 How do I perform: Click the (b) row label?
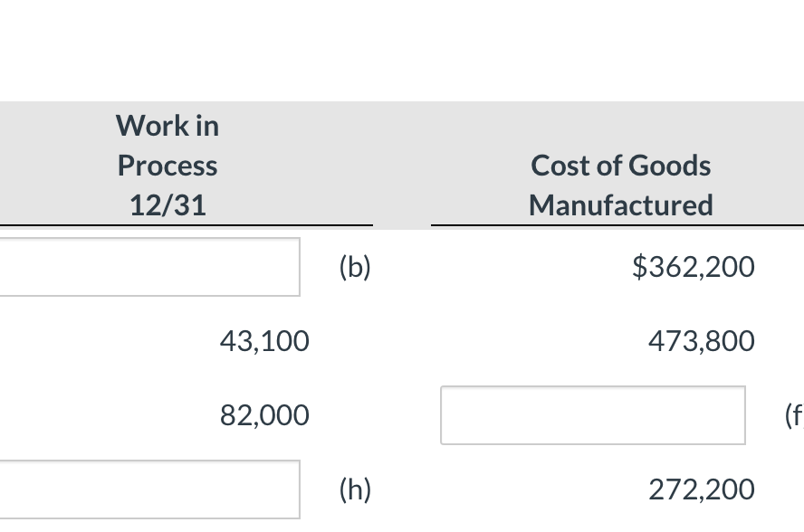click(x=355, y=266)
